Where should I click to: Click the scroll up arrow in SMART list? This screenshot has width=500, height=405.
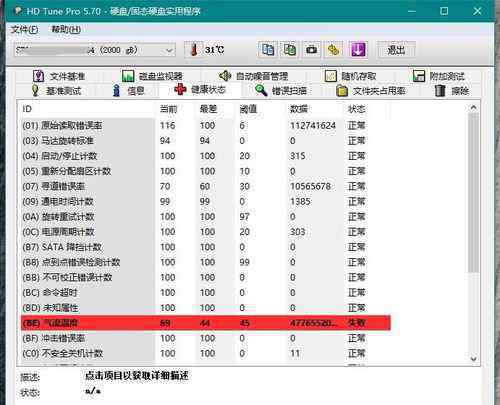473,108
